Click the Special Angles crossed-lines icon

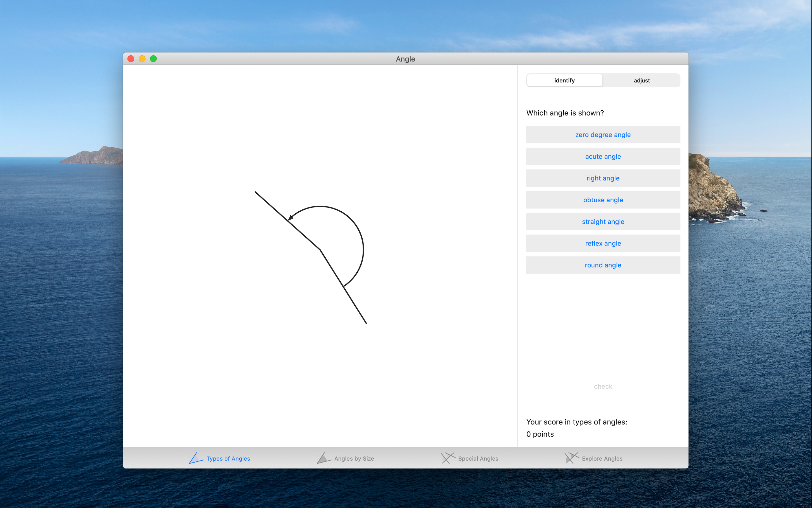(448, 458)
